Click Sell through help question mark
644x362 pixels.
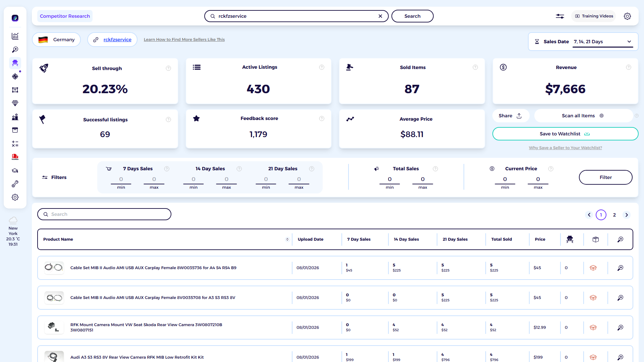[x=168, y=68]
